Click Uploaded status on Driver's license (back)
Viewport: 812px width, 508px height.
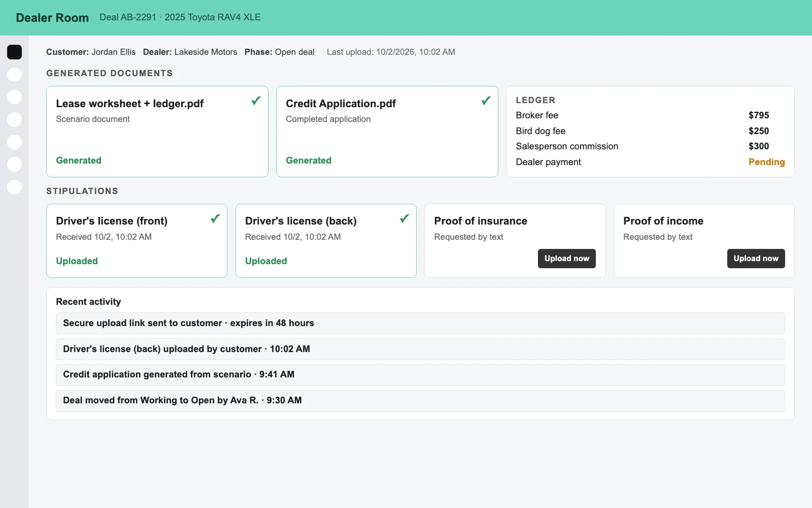266,261
